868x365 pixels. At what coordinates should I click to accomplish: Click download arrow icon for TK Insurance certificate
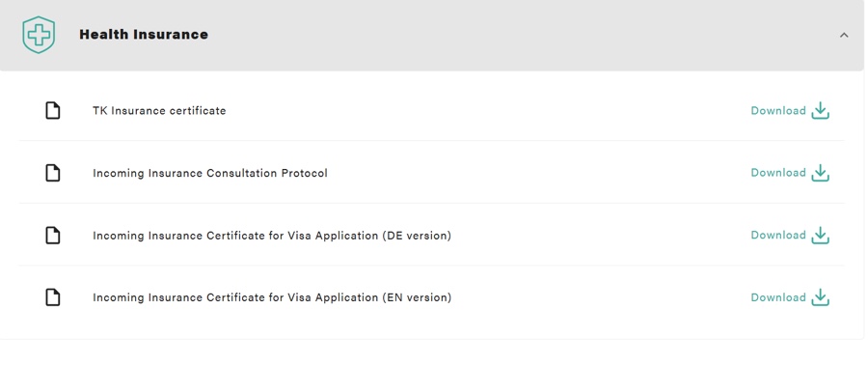point(821,111)
